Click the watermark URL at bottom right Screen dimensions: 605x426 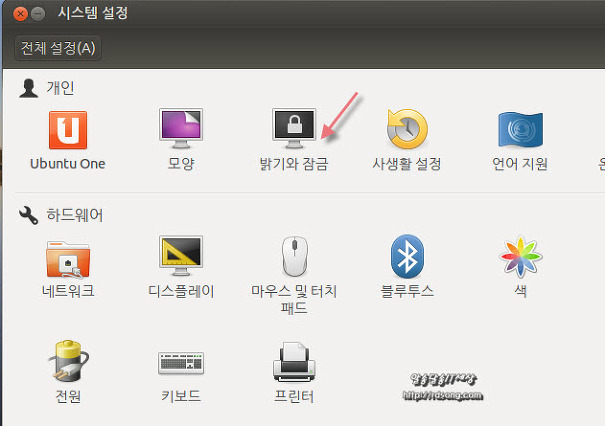[x=442, y=395]
